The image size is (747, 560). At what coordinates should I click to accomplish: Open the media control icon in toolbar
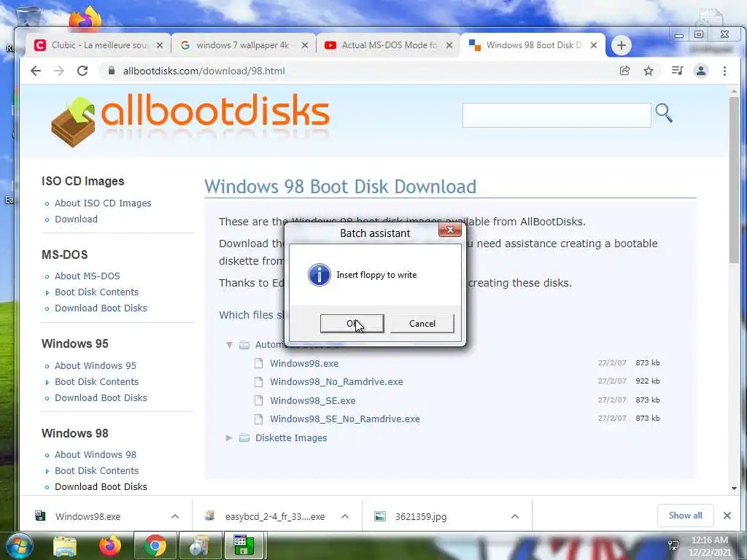point(677,71)
